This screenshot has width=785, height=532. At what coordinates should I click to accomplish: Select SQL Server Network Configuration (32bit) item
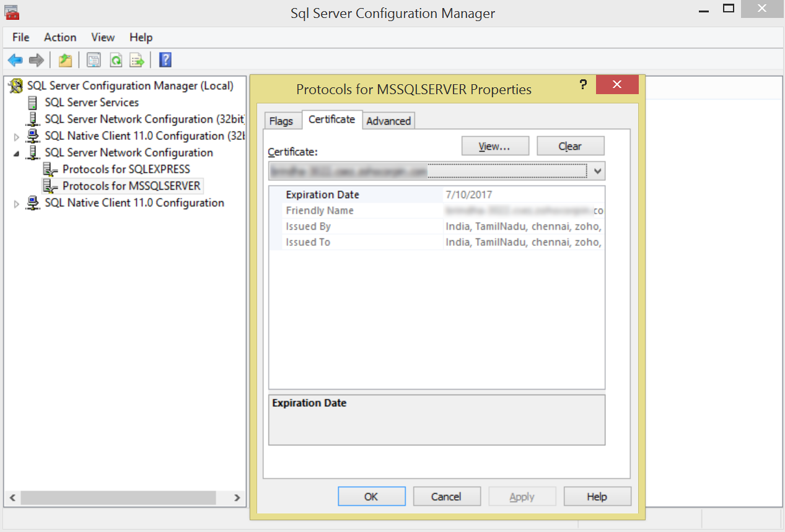coord(145,119)
